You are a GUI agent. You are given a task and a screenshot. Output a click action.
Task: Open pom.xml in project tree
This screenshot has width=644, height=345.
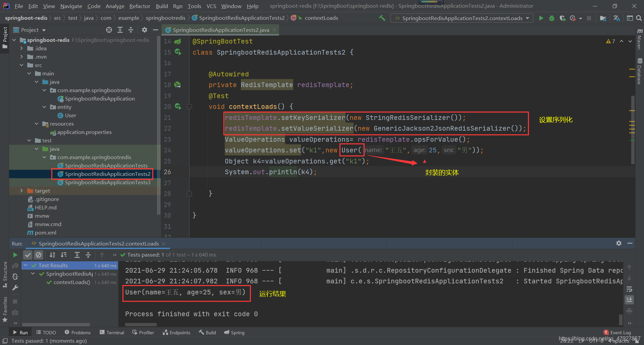point(45,232)
